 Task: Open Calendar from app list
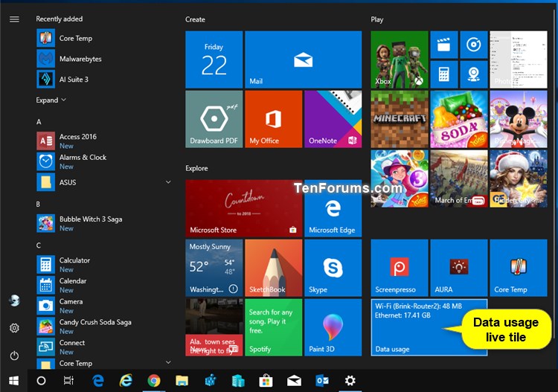click(103, 286)
